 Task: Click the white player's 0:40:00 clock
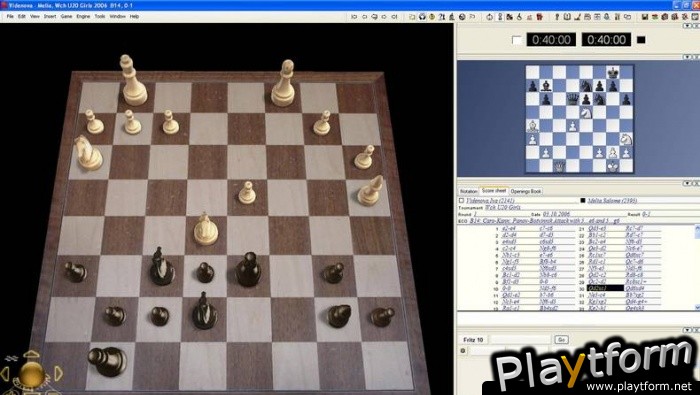tap(551, 40)
